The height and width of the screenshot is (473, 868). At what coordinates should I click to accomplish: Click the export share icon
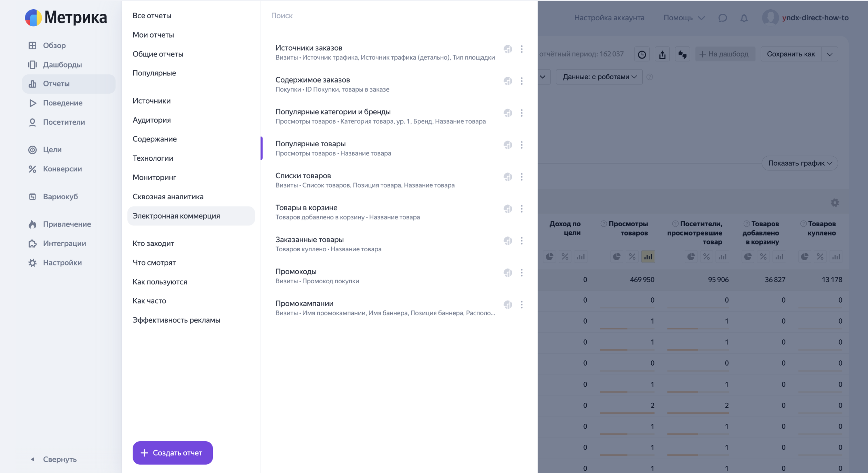click(x=662, y=54)
